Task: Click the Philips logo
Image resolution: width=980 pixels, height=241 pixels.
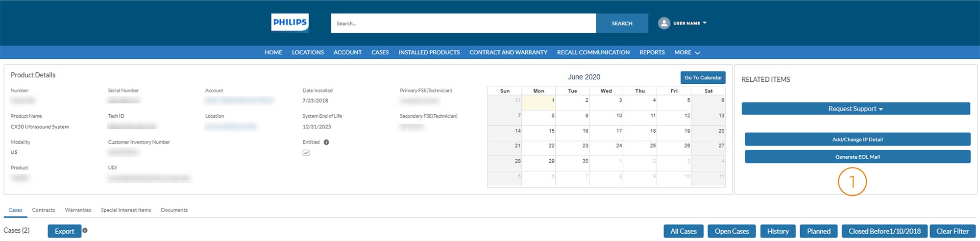Action: point(290,23)
